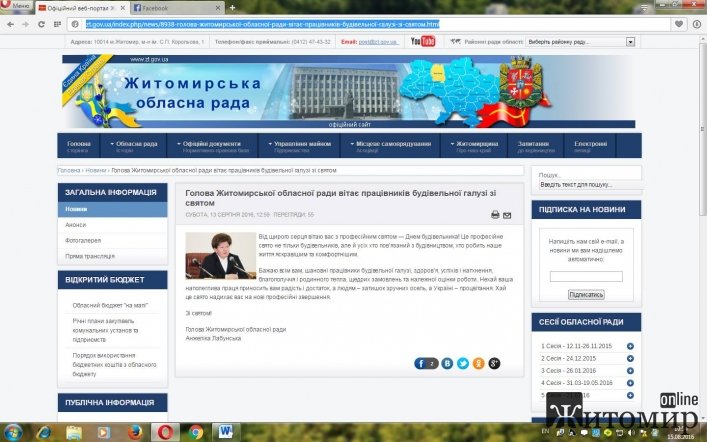Screen dimensions: 707x442
Task: Share article via Google Plus icon
Action: (x=494, y=363)
